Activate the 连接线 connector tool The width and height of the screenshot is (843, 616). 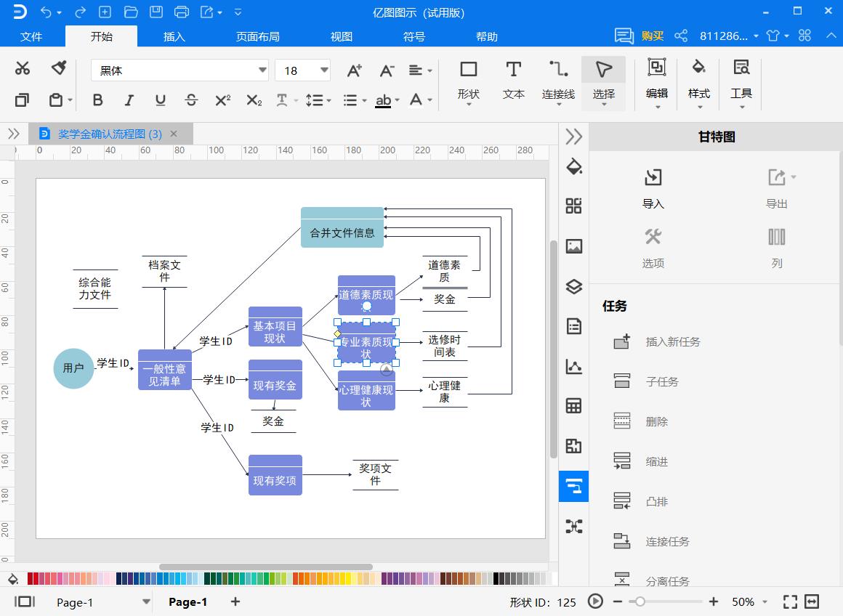[x=557, y=80]
